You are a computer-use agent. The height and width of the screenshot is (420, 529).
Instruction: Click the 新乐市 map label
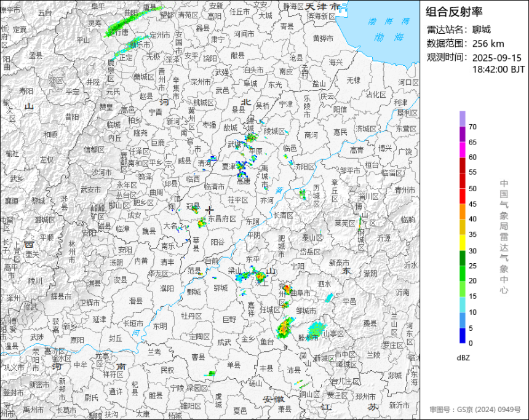140,45
